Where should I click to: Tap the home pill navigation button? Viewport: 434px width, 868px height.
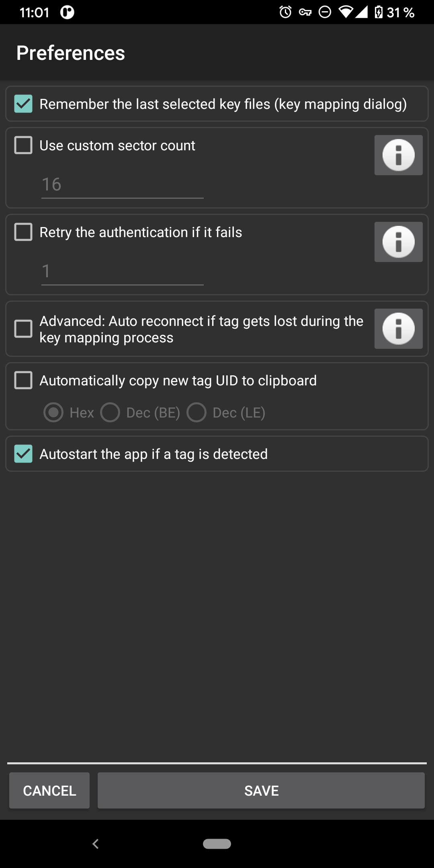[x=217, y=843]
